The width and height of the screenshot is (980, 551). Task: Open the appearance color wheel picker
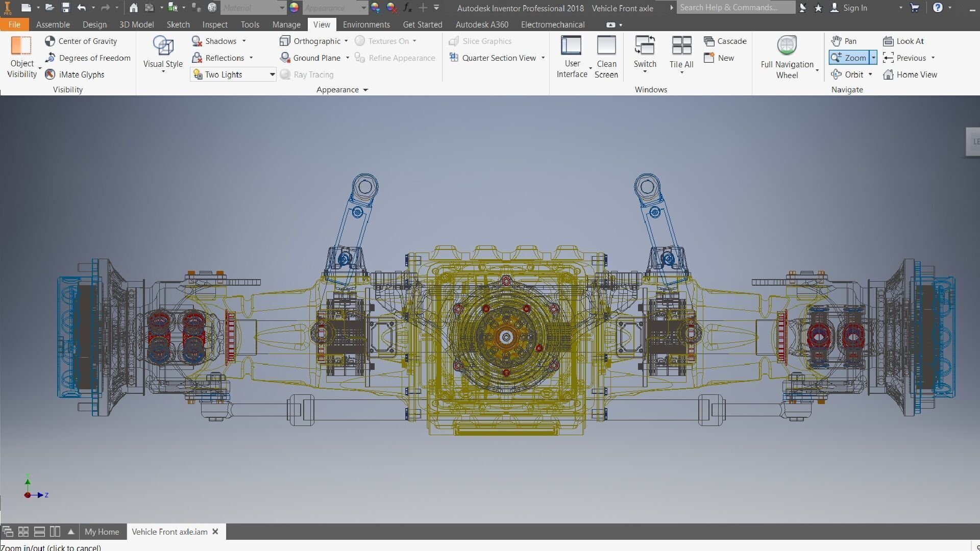coord(294,8)
